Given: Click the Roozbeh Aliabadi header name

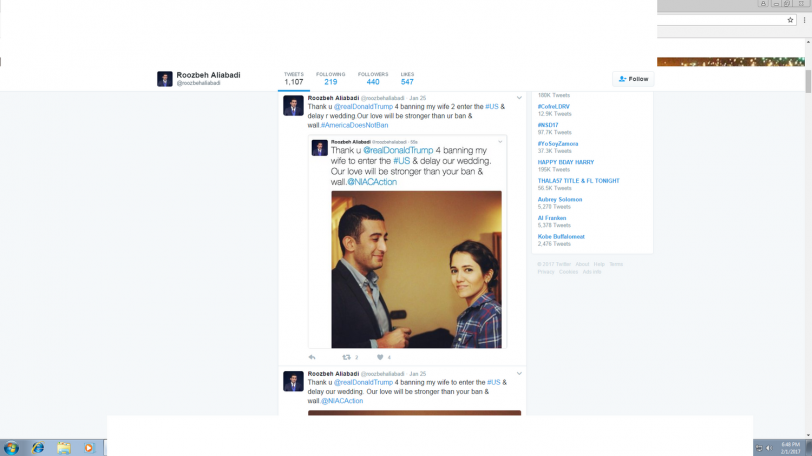Looking at the screenshot, I should 208,75.
